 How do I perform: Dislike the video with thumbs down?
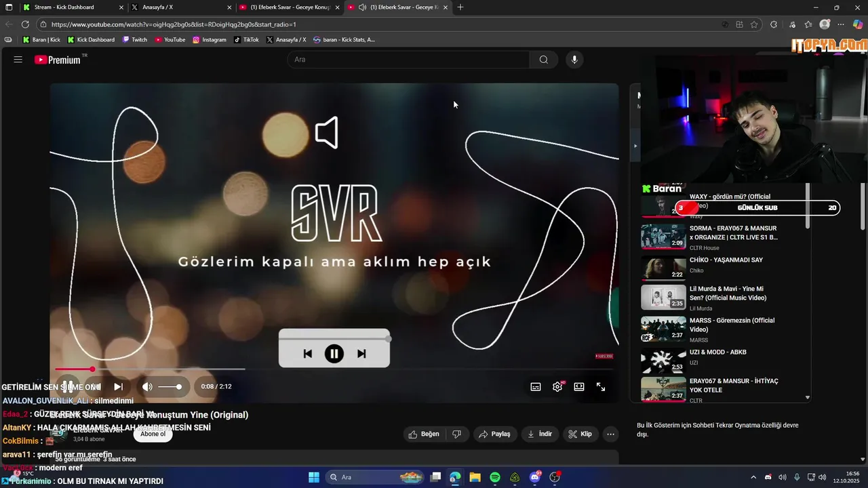pyautogui.click(x=457, y=434)
